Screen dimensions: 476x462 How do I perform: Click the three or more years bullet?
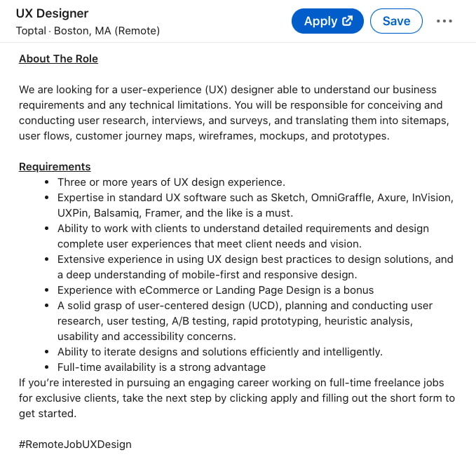click(x=171, y=182)
